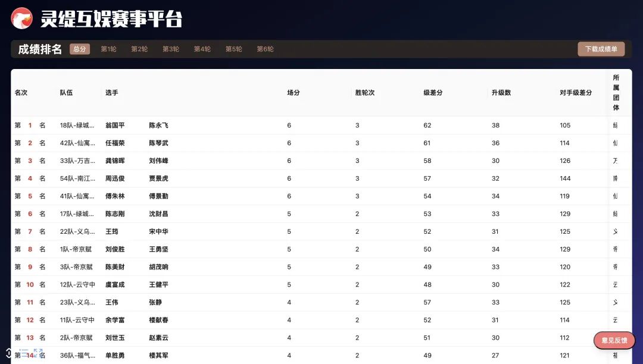The image size is (643, 364).
Task: Click player name 刘俊胜
Action: point(115,249)
